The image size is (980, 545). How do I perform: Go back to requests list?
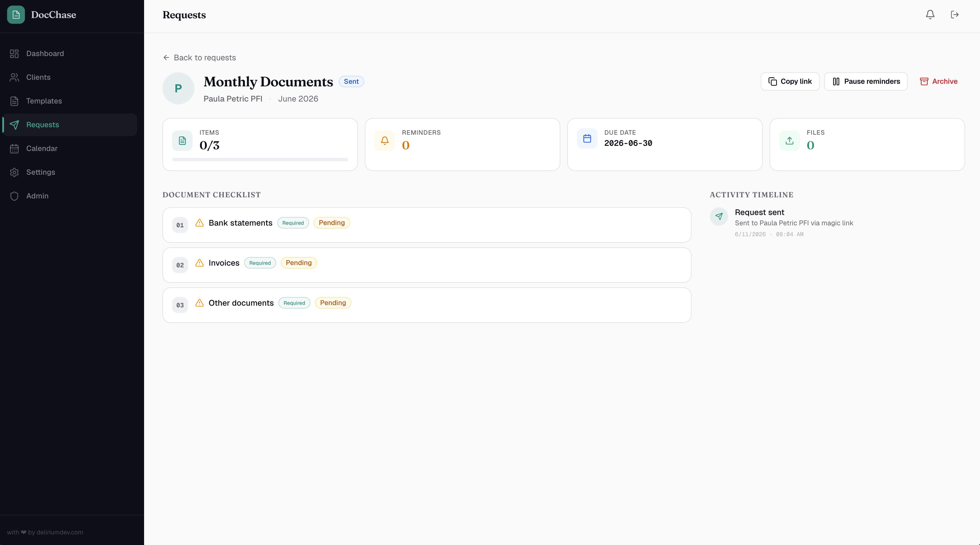pos(199,57)
